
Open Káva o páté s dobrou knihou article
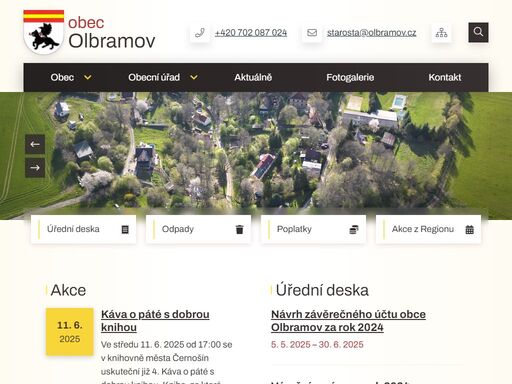point(155,321)
